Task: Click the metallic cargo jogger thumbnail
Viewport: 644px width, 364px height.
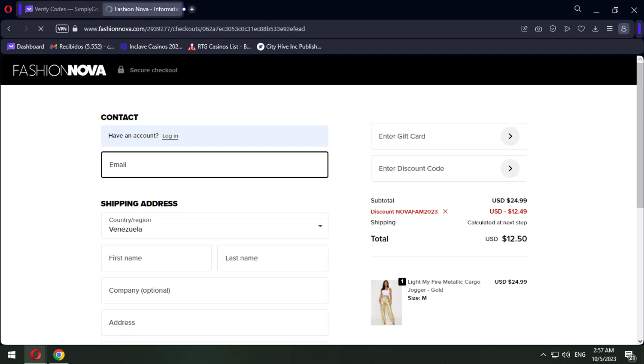Action: 386,303
